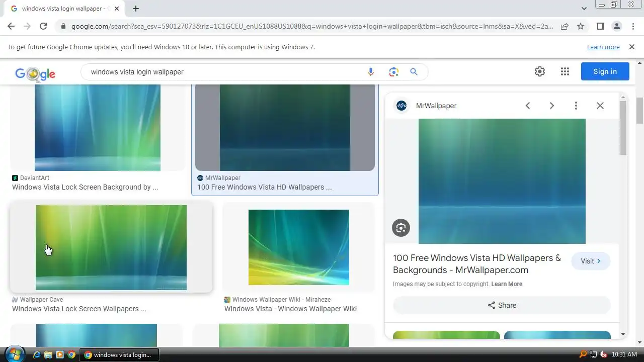Open Wallpaper Cave green wallpaper thumbnail

111,247
